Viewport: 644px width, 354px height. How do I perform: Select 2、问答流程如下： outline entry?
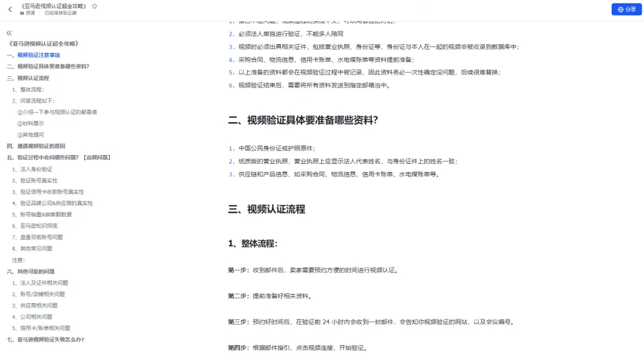pyautogui.click(x=33, y=101)
